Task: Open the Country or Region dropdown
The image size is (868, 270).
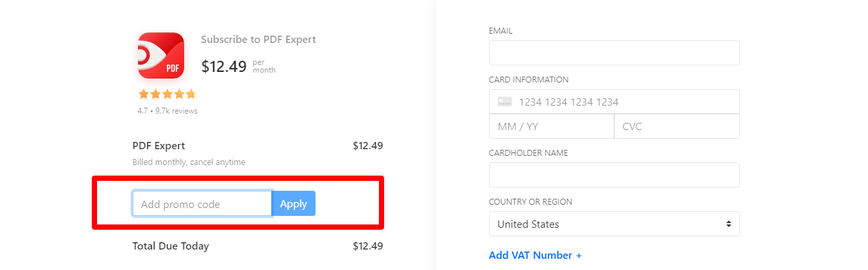Action: point(614,224)
